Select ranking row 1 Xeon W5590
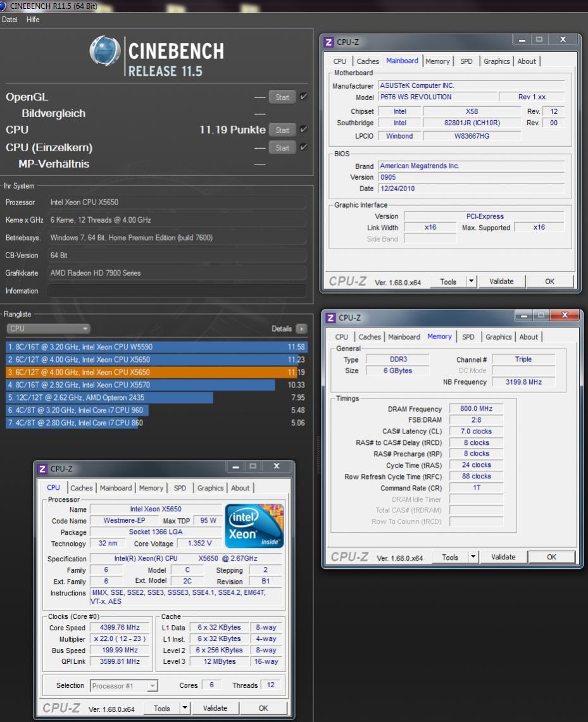588x722 pixels. coord(156,347)
